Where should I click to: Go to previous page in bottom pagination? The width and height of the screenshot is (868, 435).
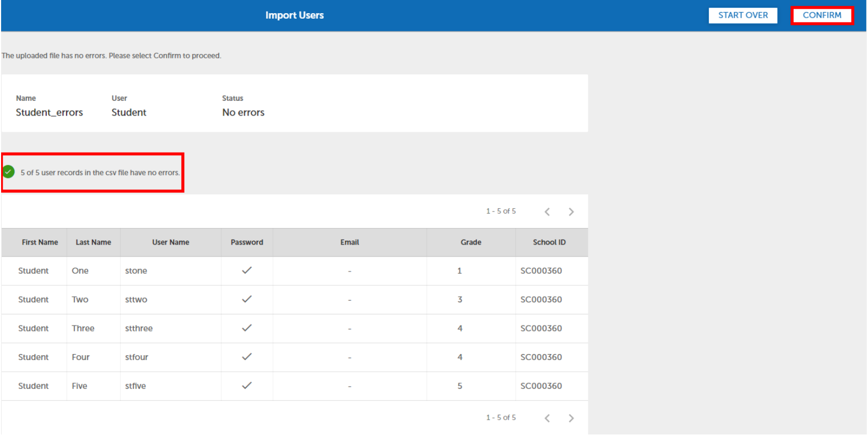(x=547, y=418)
